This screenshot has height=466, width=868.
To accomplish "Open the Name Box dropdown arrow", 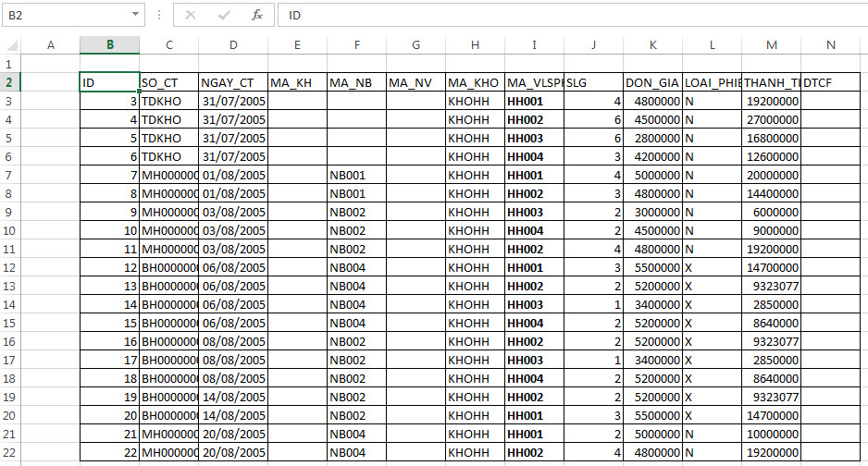I will click(x=136, y=16).
